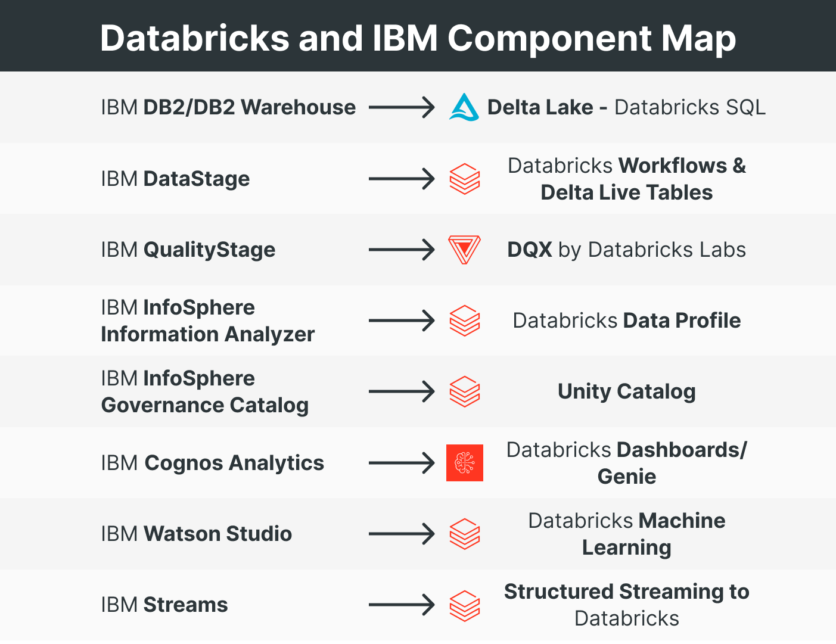
Task: Open the Delta Lake - Databricks SQL link
Action: click(x=626, y=107)
